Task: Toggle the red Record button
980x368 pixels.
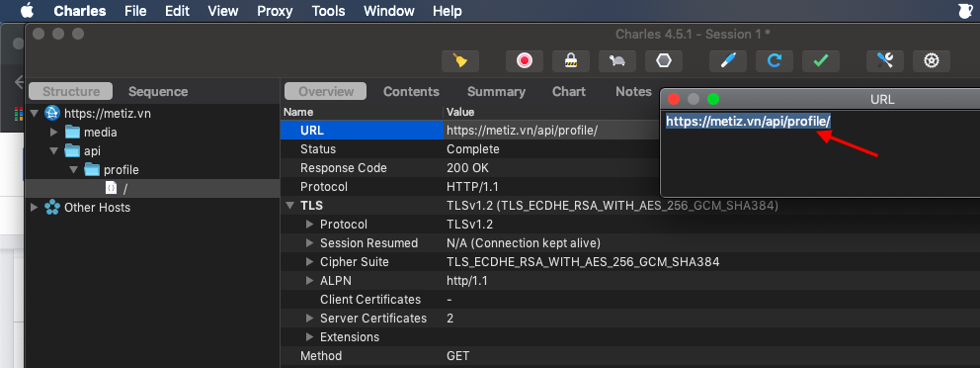Action: (525, 60)
